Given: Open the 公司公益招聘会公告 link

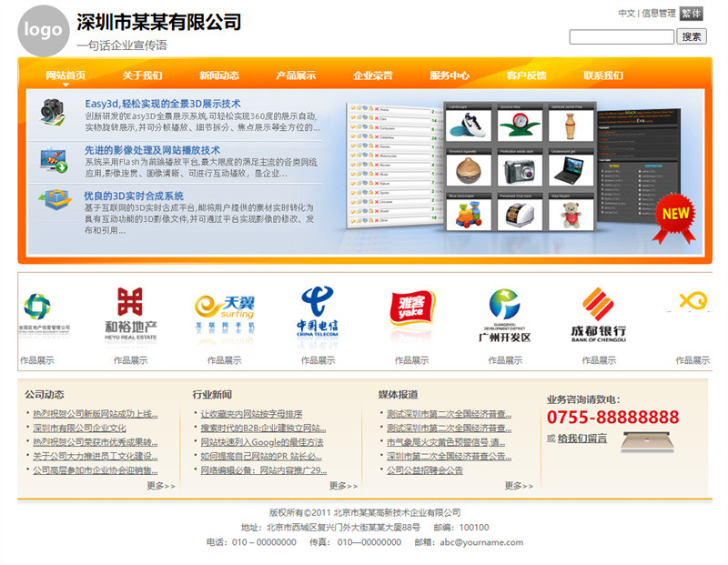Looking at the screenshot, I should click(x=425, y=470).
